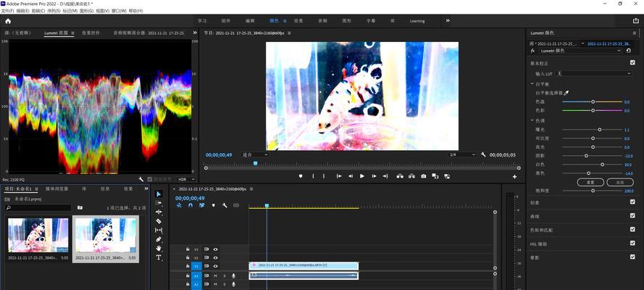This screenshot has width=644, height=290.
Task: Click the Extract button in program monitor
Action: tap(411, 176)
